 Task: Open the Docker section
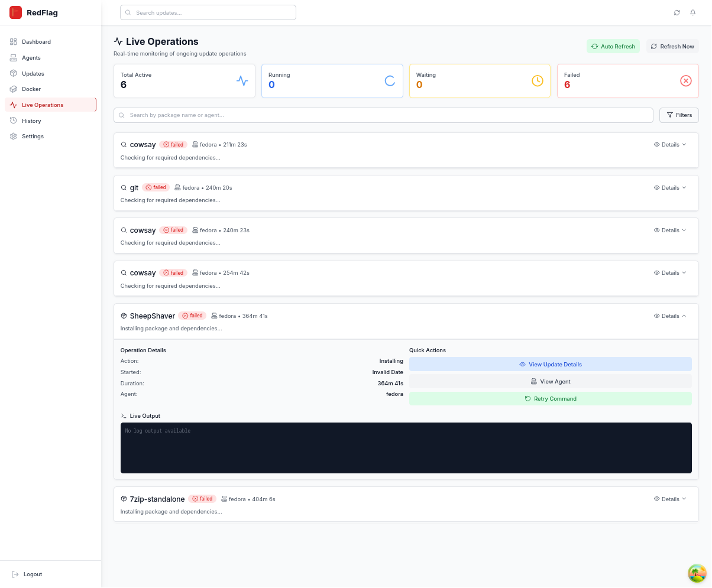pyautogui.click(x=33, y=89)
